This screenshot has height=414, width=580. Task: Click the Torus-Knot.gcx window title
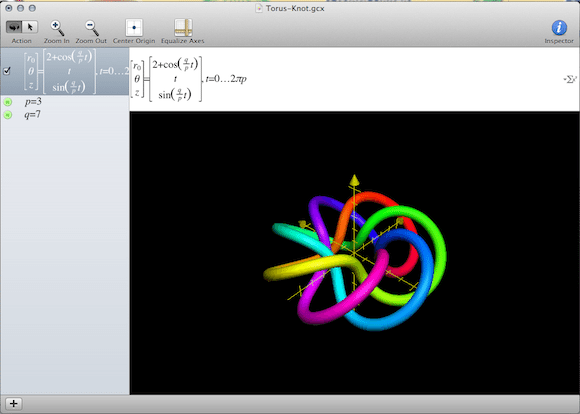click(295, 8)
